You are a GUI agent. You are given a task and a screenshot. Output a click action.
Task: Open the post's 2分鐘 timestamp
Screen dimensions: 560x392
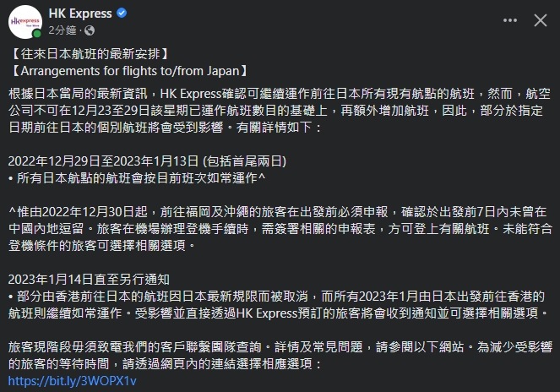point(63,30)
